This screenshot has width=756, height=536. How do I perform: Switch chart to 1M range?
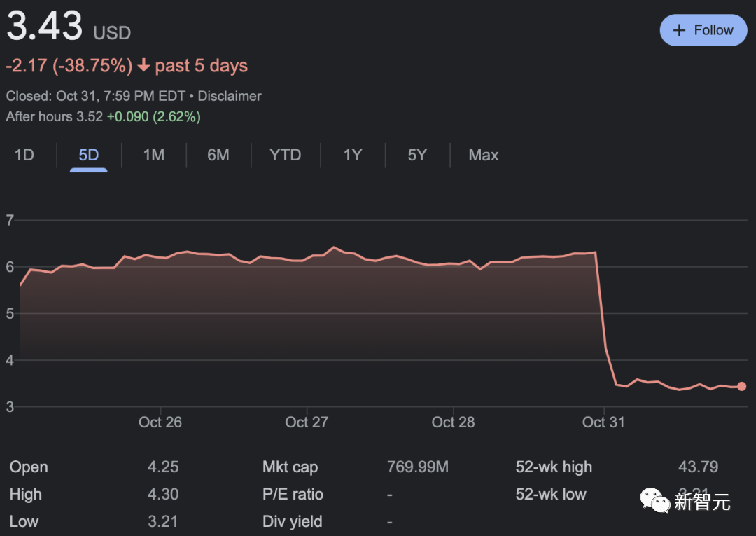pos(154,155)
